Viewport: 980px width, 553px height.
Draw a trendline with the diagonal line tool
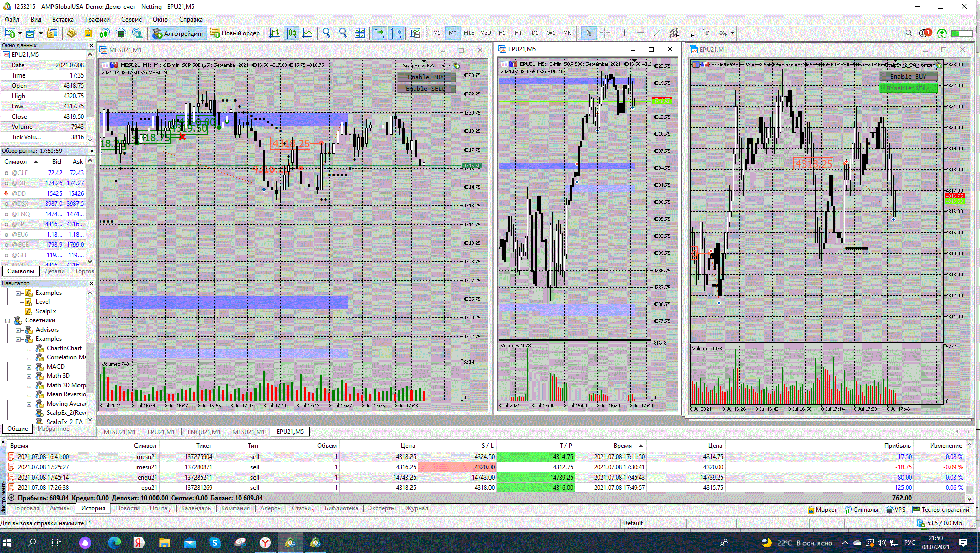click(x=657, y=33)
